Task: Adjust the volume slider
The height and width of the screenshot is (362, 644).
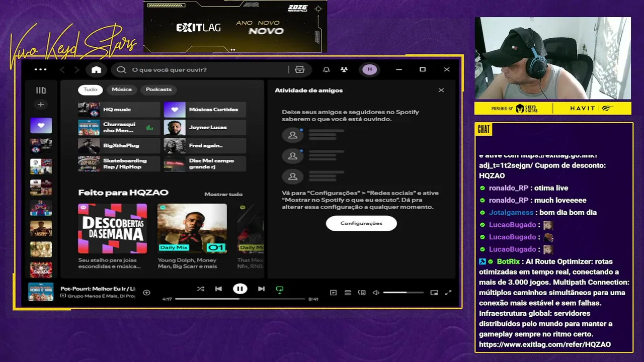Action: click(x=404, y=293)
